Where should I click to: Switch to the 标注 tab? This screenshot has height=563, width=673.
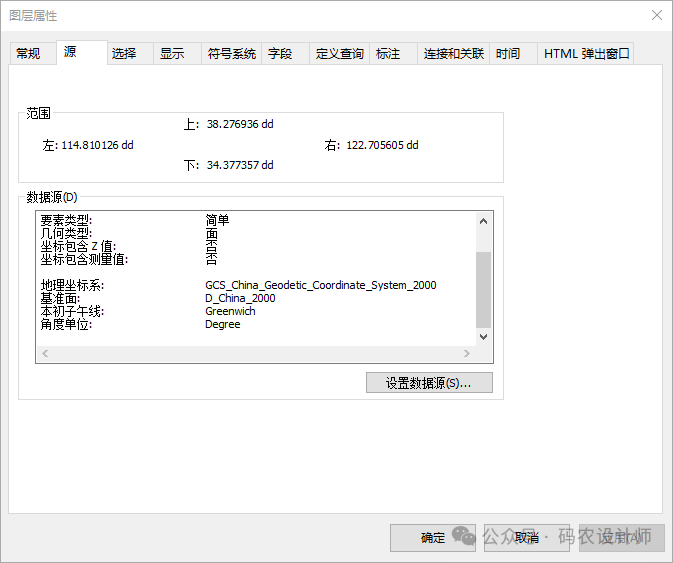[388, 54]
